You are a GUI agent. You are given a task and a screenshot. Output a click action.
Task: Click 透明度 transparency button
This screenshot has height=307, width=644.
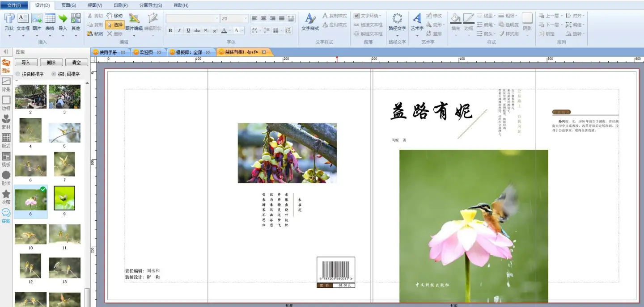[508, 25]
